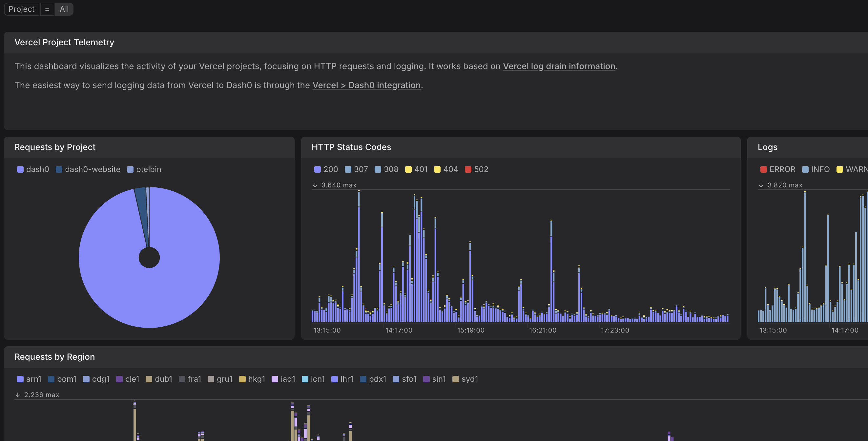Click the 200 status code swatch
The height and width of the screenshot is (441, 868).
(318, 169)
